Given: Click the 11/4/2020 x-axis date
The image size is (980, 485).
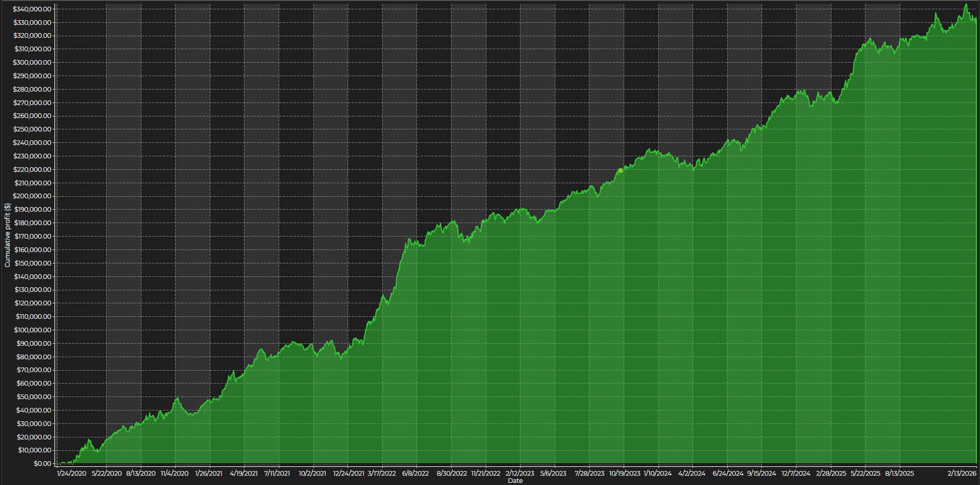Looking at the screenshot, I should click(175, 473).
